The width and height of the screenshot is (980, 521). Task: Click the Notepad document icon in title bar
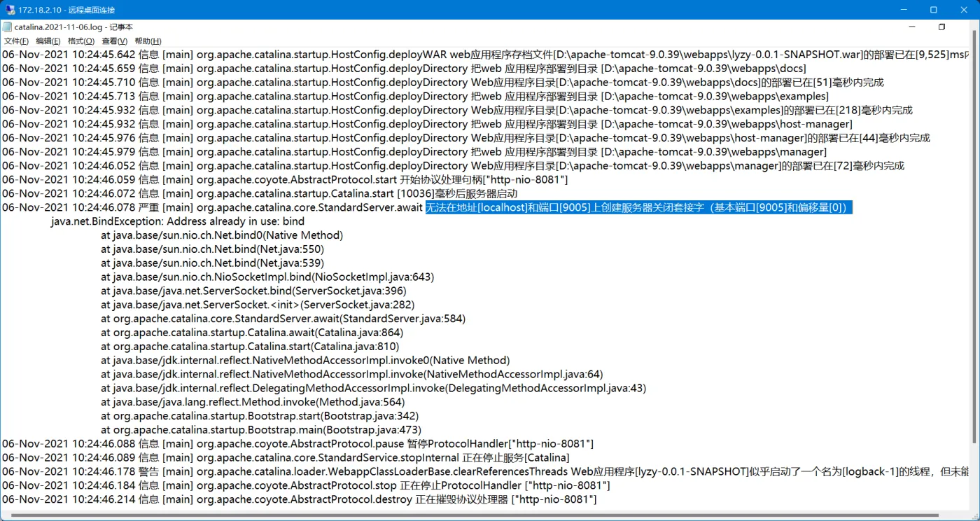click(x=7, y=27)
